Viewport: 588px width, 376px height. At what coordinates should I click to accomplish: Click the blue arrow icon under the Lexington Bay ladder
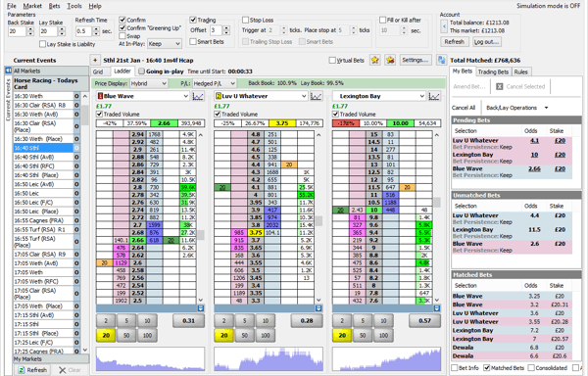(x=437, y=308)
